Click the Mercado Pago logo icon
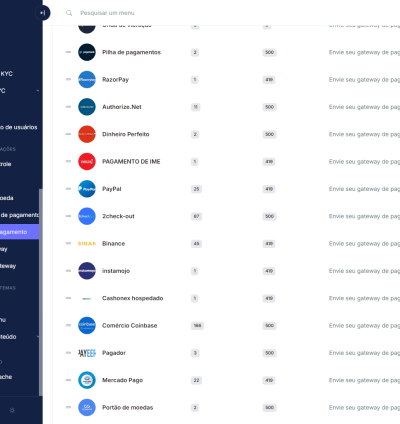This screenshot has height=424, width=400. [87, 380]
